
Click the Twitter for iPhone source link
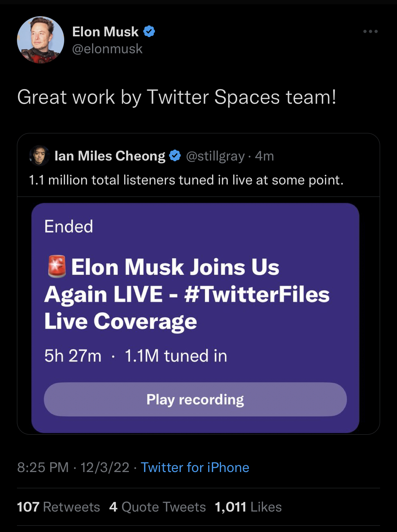pyautogui.click(x=195, y=467)
